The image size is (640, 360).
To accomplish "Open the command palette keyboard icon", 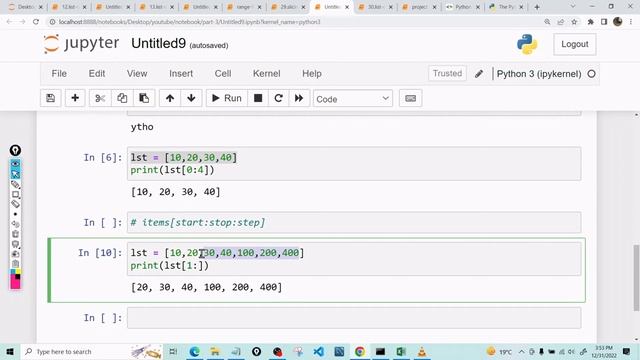I will click(411, 98).
